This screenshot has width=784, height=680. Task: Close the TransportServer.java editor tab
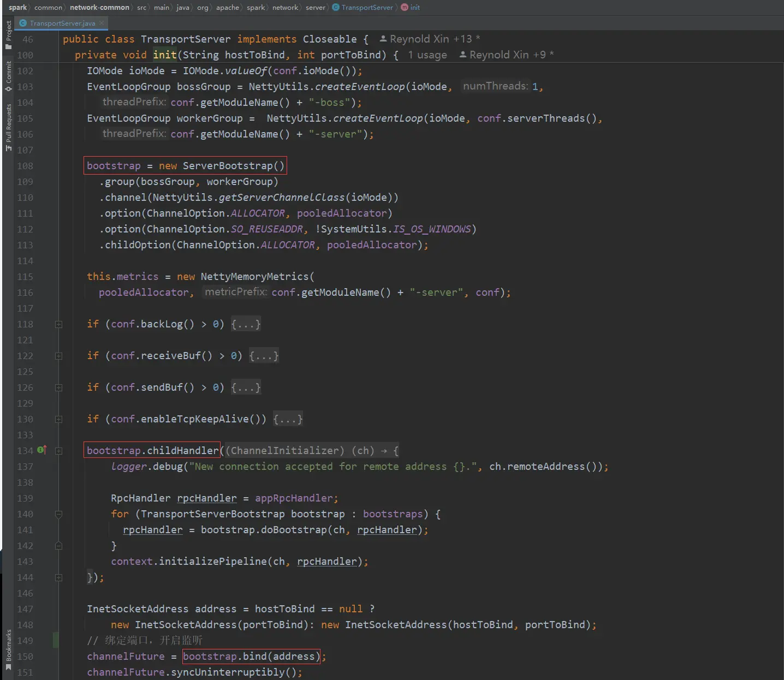[102, 23]
